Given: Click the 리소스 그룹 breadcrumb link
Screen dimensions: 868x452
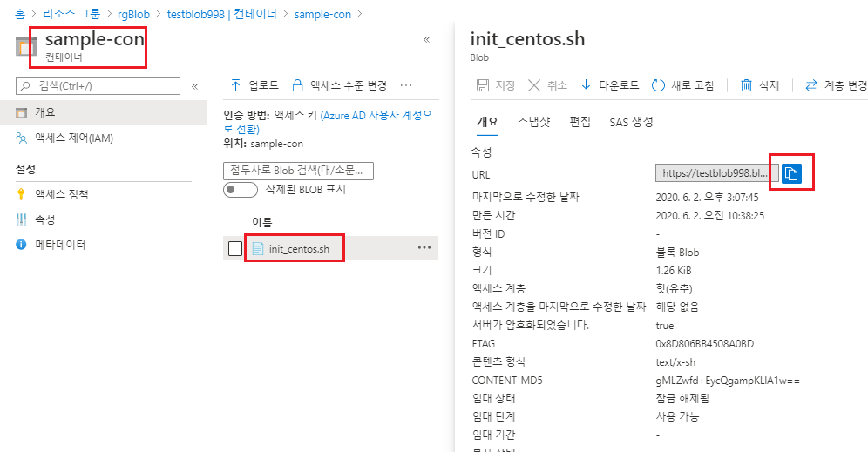Looking at the screenshot, I should tap(71, 15).
